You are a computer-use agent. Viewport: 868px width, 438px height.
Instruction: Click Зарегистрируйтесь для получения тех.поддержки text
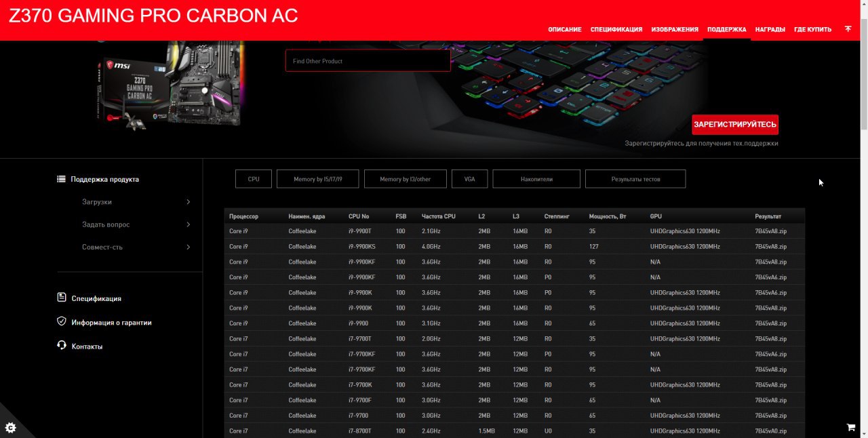click(x=701, y=144)
